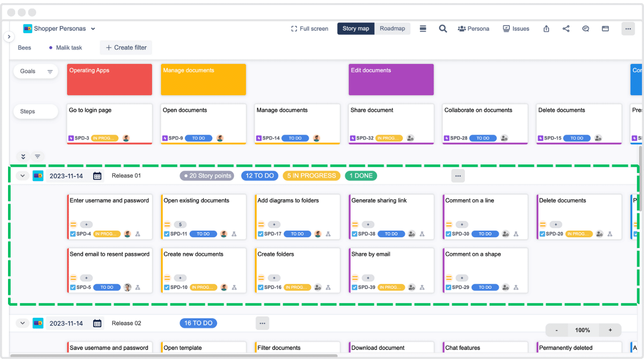This screenshot has height=362, width=644.
Task: Open the Goals filter pill
Action: point(36,72)
